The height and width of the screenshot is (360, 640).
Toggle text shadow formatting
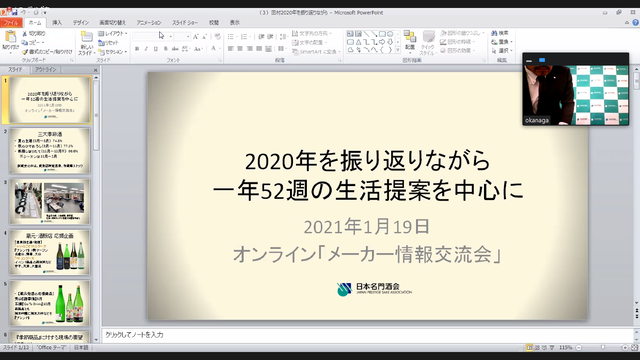(165, 49)
